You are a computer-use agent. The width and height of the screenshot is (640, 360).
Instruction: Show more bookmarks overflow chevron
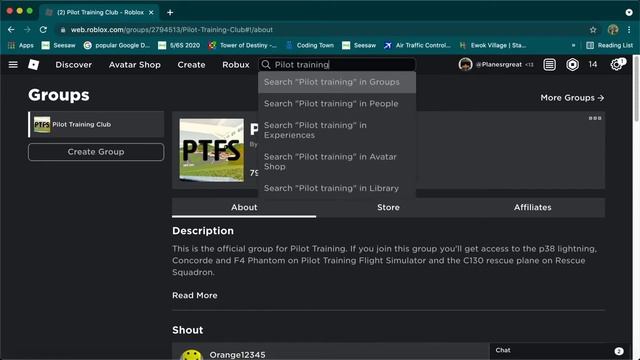573,45
